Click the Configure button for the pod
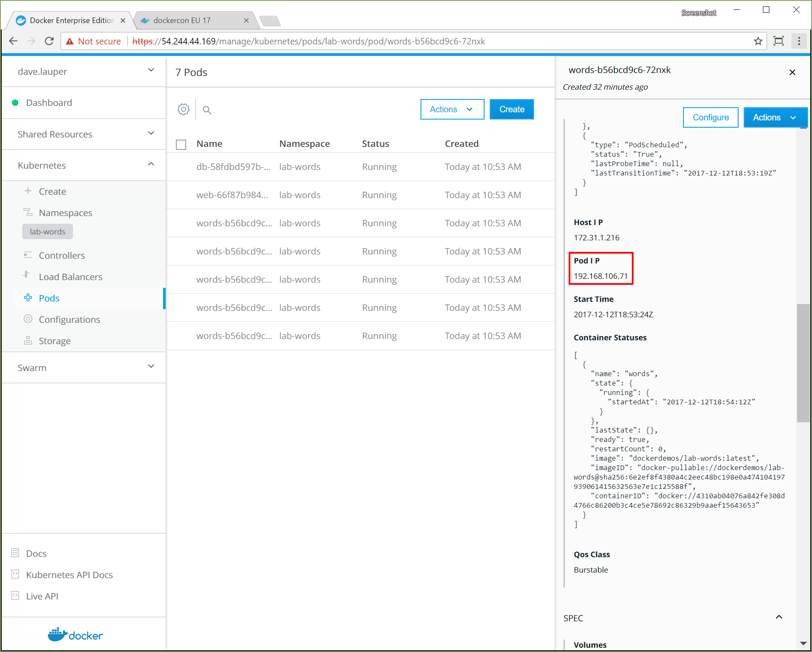This screenshot has width=812, height=652. [x=710, y=118]
